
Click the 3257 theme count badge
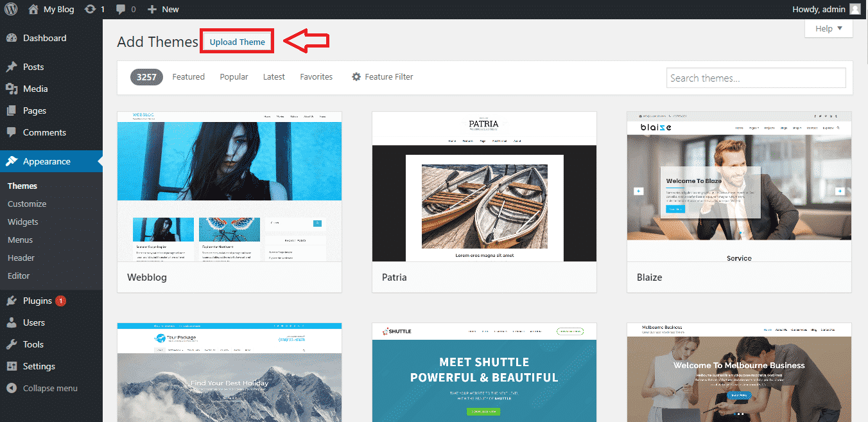[146, 76]
